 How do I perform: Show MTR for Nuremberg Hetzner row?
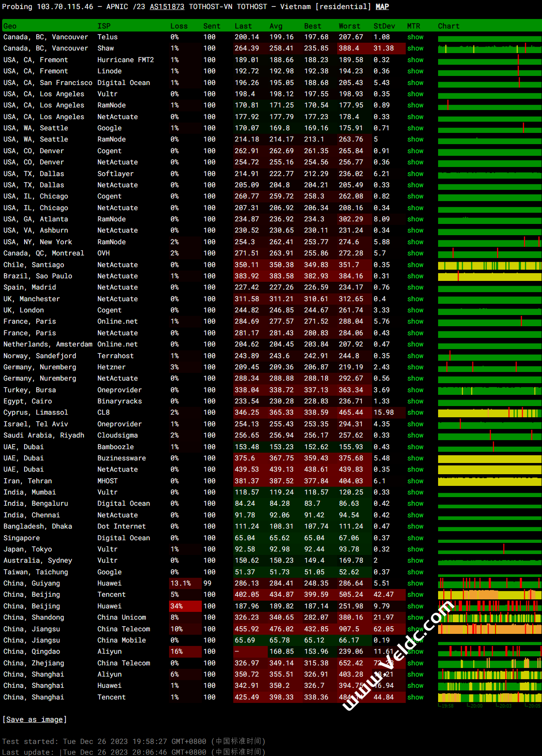pos(415,367)
